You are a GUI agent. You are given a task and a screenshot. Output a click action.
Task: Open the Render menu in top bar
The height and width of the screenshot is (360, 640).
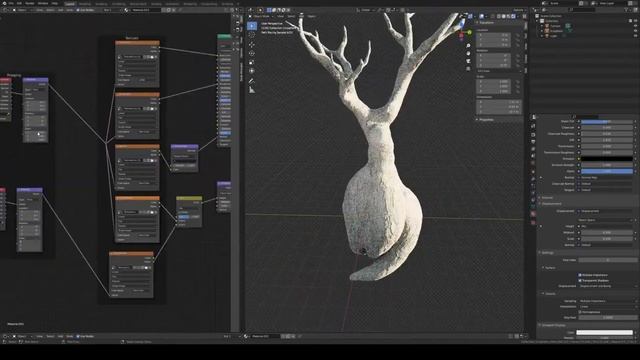pyautogui.click(x=29, y=3)
